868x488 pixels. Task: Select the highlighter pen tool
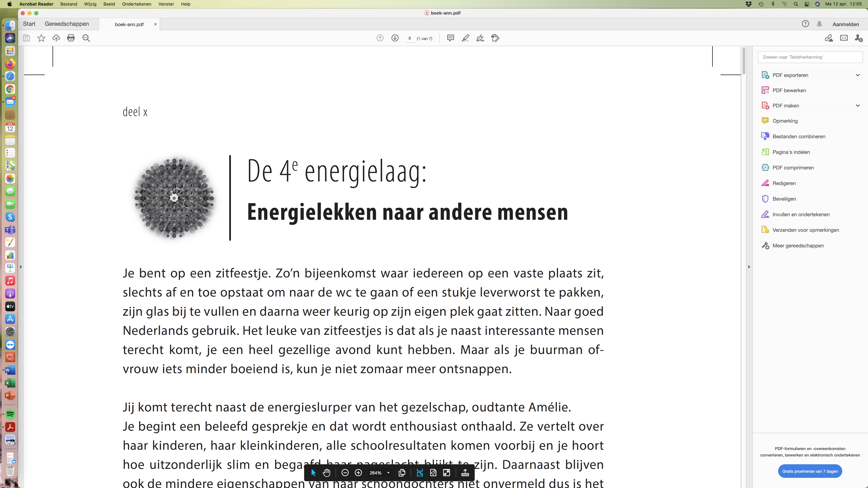[x=465, y=38]
